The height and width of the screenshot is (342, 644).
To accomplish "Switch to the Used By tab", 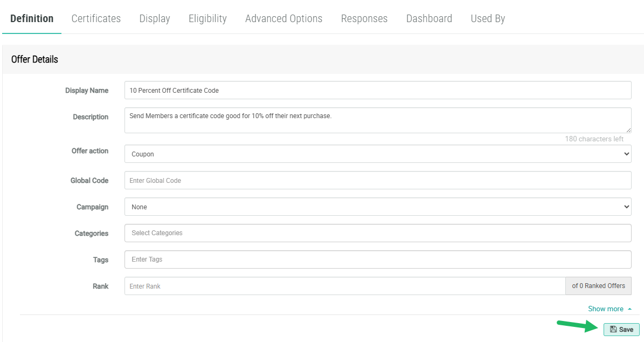I will [x=488, y=18].
